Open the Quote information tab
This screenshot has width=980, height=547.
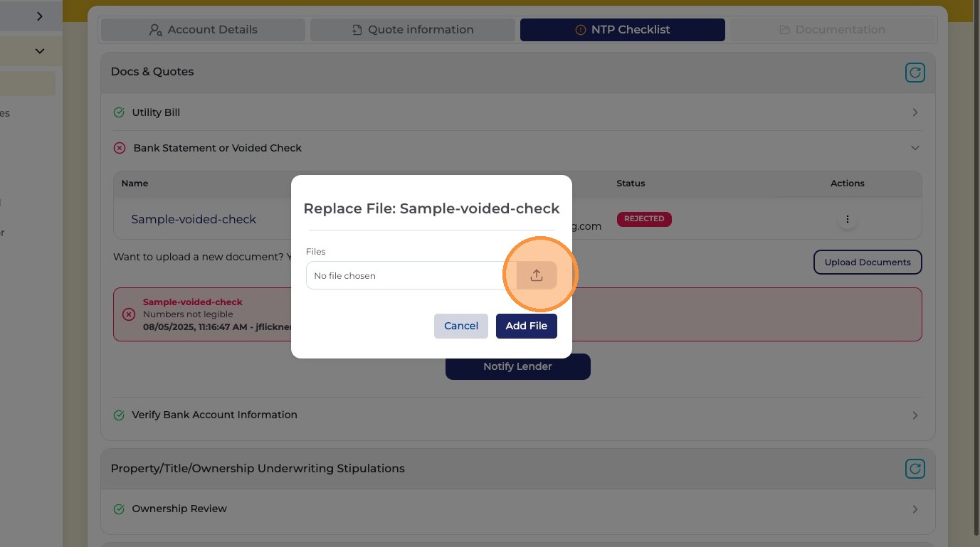[x=413, y=30]
